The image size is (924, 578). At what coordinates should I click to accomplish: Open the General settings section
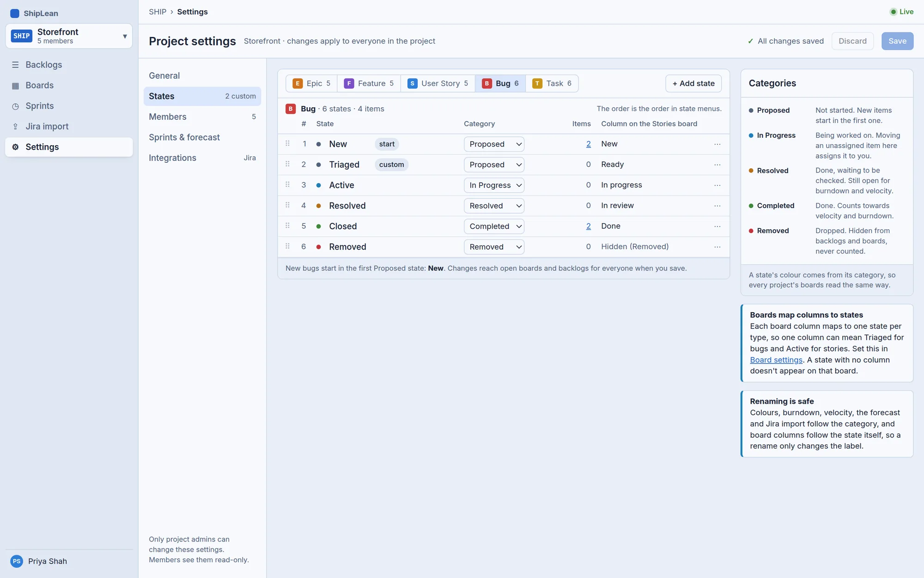(202, 76)
